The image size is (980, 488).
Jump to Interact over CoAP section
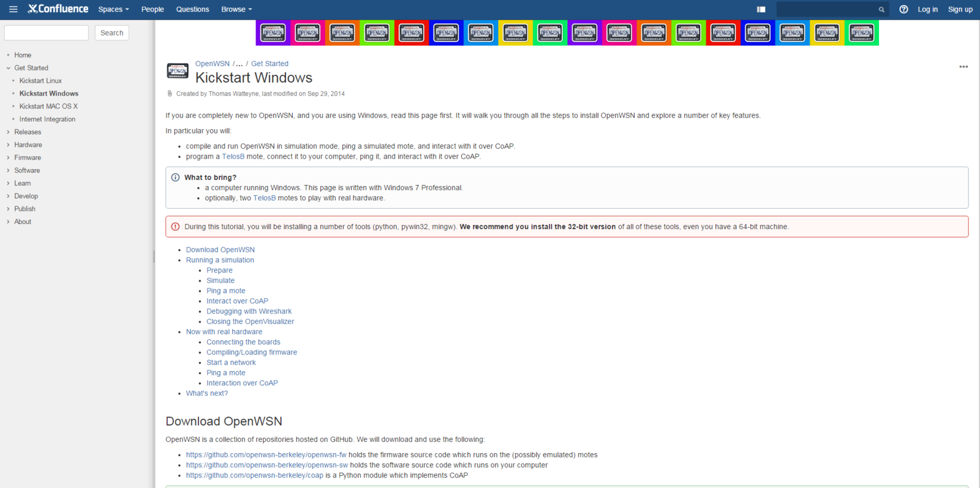click(x=237, y=301)
